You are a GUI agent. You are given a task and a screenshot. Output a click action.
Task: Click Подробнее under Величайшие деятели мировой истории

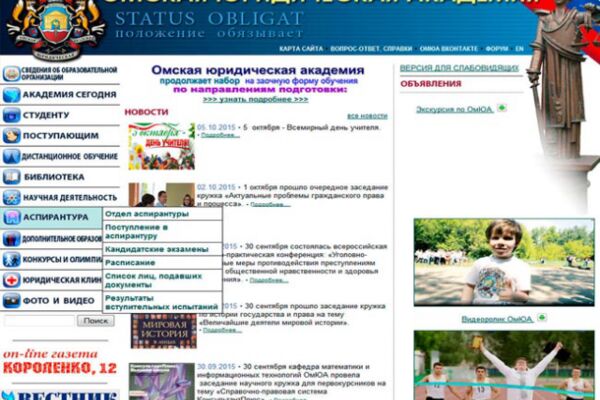[222, 330]
